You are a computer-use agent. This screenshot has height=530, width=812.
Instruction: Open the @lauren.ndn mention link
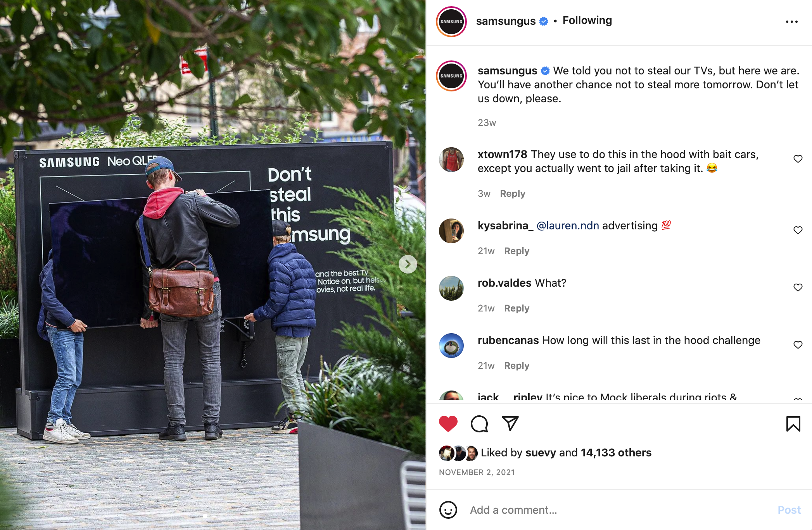coord(567,225)
